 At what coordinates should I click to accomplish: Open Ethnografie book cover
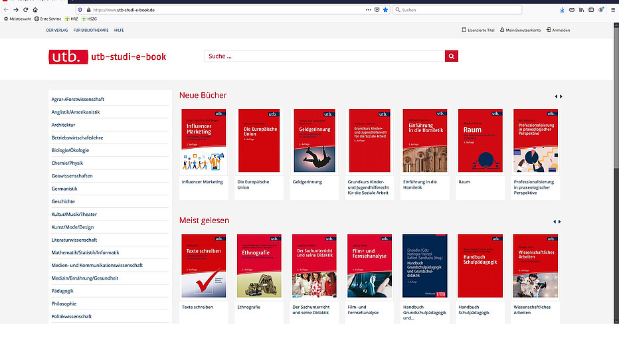[259, 266]
